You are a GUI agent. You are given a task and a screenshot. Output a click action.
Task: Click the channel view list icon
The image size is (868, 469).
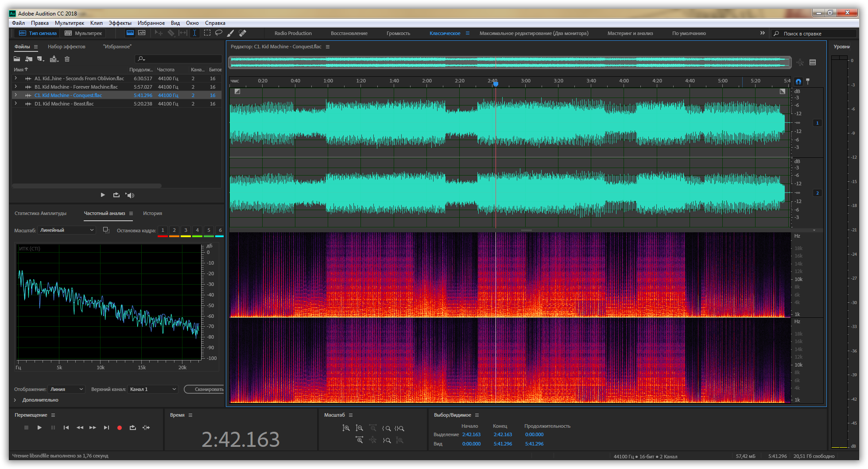(813, 63)
